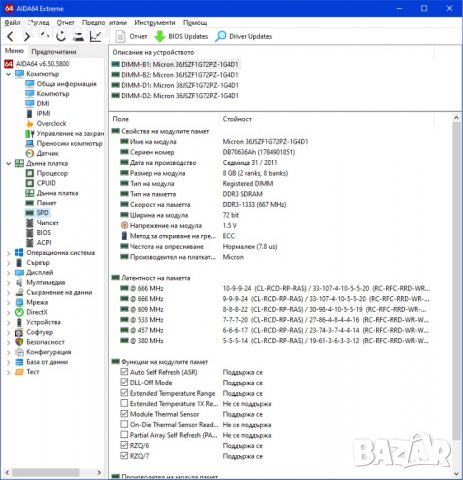
Task: Select the Конфигурация tree item
Action: (43, 352)
